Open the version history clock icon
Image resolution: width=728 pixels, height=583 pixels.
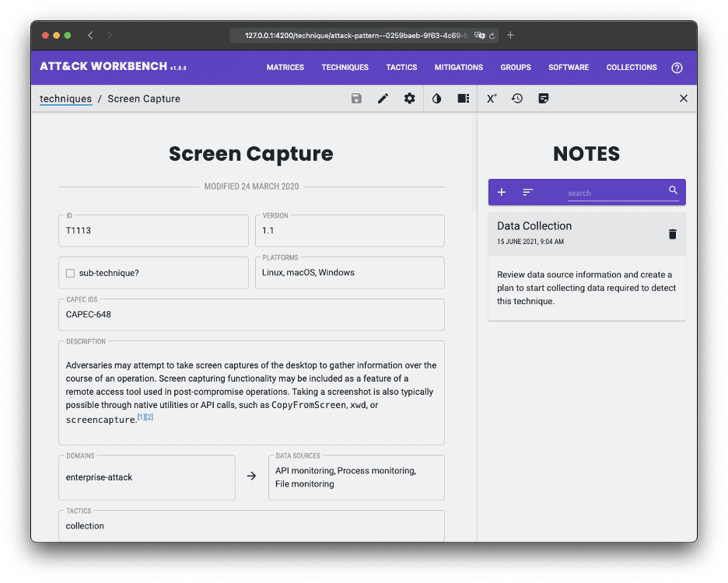[516, 99]
